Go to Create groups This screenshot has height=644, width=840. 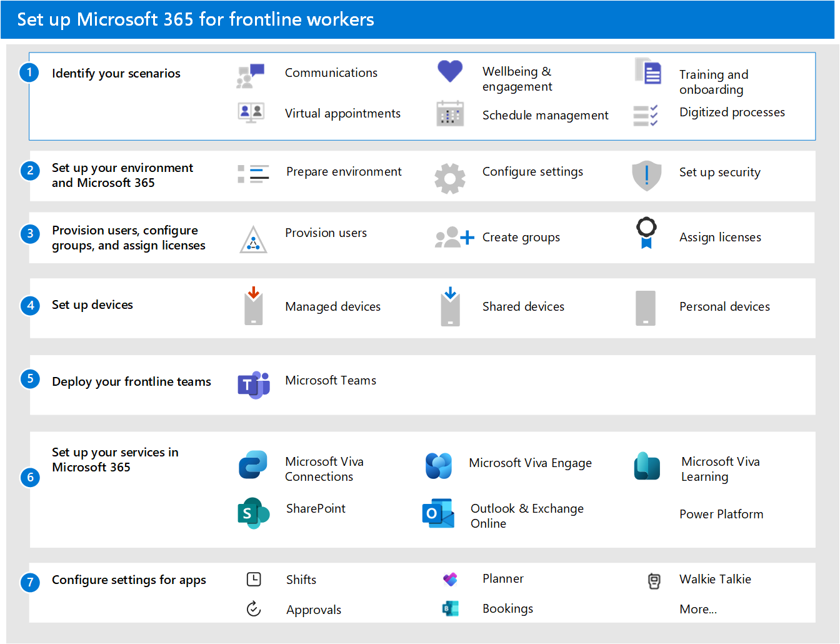[x=521, y=237]
